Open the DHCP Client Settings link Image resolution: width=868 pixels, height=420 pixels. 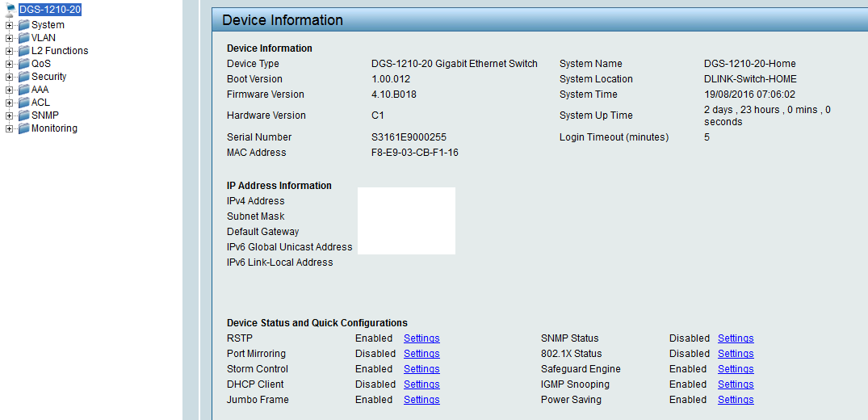coord(421,384)
